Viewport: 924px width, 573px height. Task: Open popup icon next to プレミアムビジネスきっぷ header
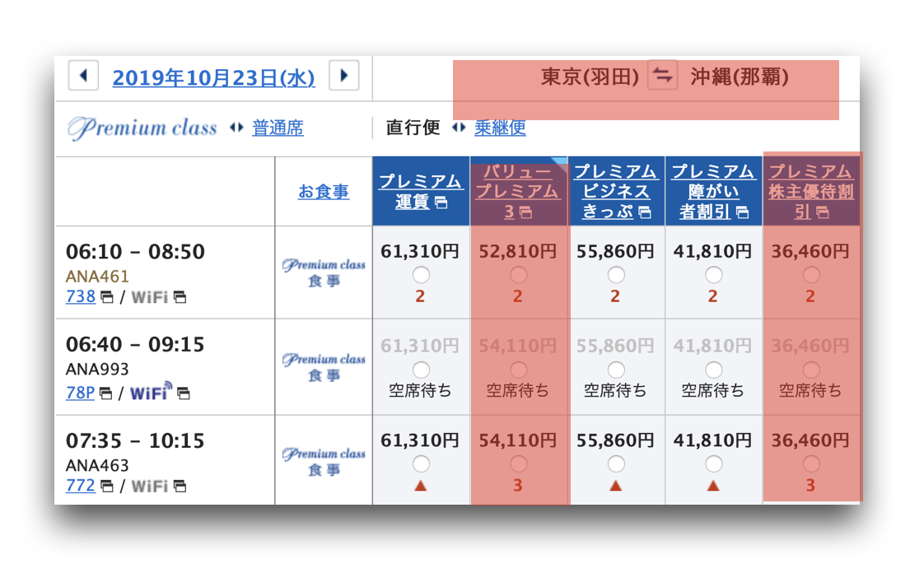click(646, 212)
